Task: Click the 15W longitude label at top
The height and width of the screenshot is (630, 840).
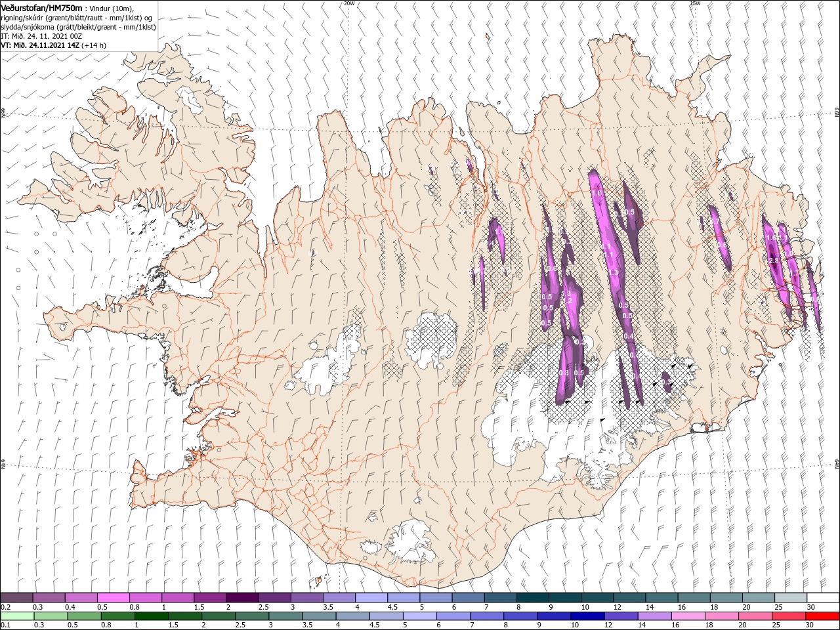Action: (695, 3)
